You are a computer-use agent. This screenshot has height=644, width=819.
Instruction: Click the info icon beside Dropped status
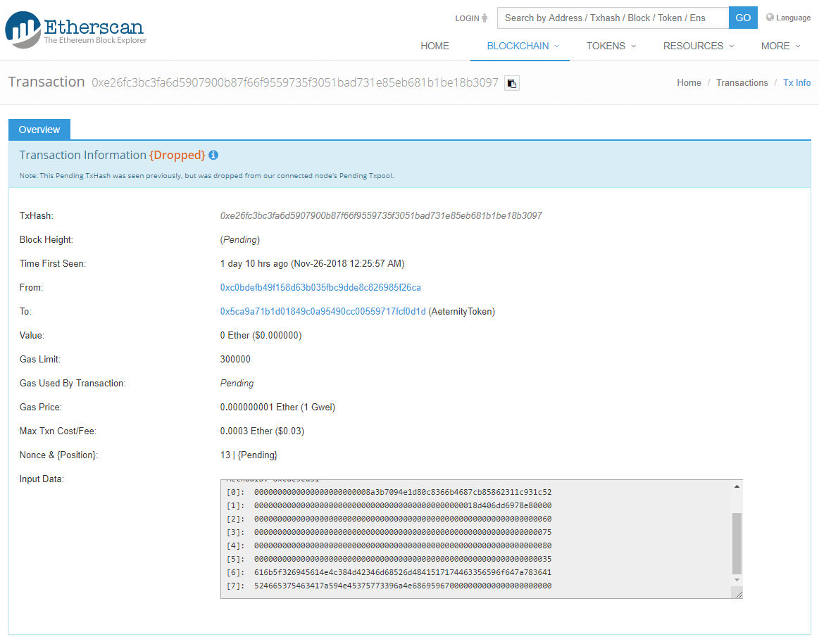[x=213, y=155]
